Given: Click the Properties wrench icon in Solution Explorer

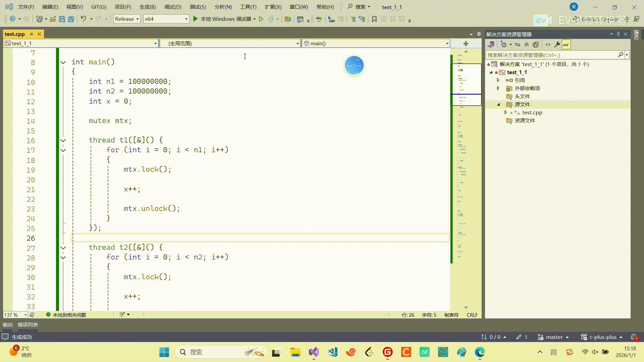Looking at the screenshot, I should tap(557, 45).
